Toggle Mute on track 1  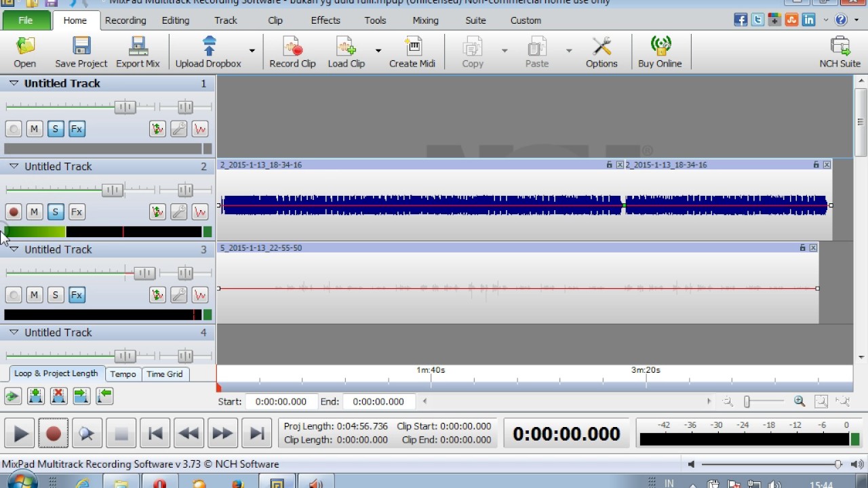pyautogui.click(x=34, y=129)
